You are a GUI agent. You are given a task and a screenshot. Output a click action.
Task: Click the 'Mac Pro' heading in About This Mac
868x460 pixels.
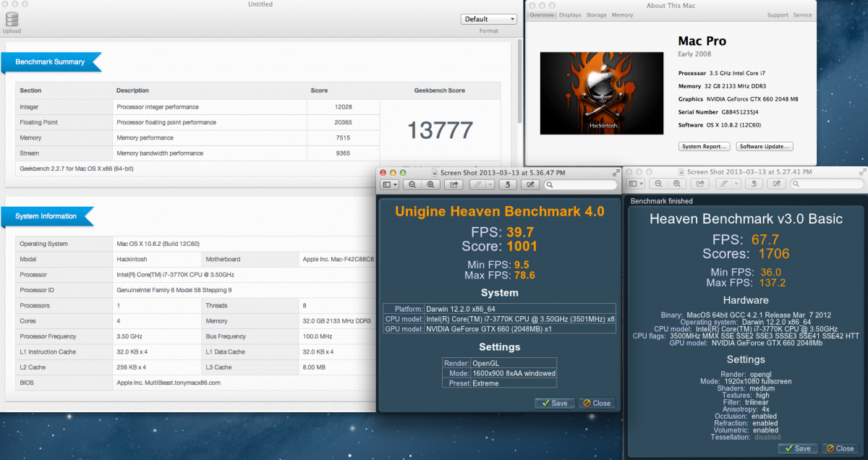tap(702, 41)
